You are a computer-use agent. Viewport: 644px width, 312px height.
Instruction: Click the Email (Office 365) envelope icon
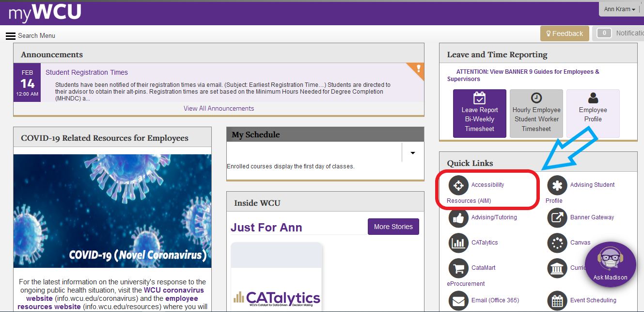pyautogui.click(x=458, y=300)
